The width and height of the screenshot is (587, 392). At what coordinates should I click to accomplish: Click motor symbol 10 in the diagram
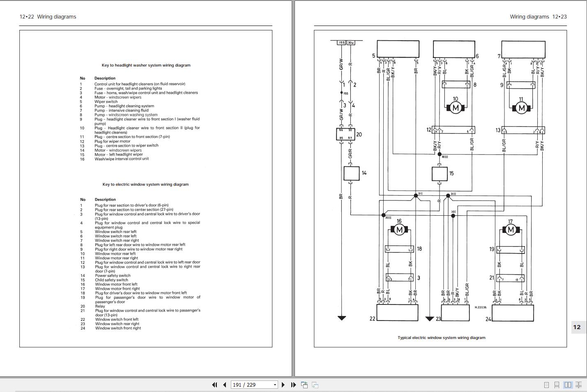[x=455, y=108]
